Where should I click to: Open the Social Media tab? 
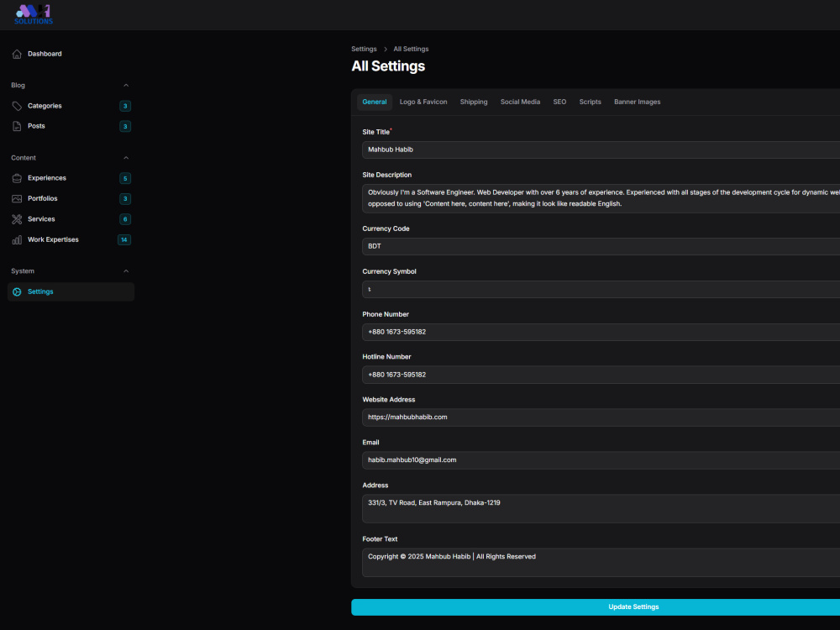click(520, 102)
